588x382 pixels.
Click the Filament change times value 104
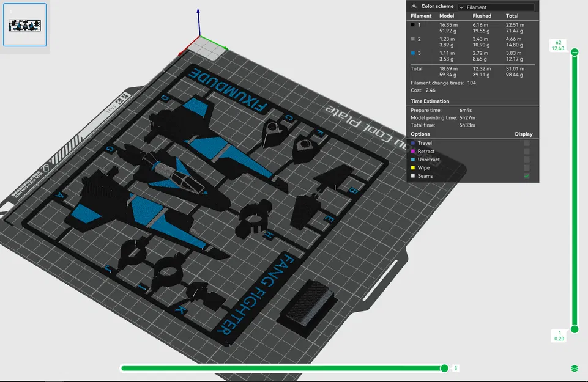pyautogui.click(x=471, y=83)
